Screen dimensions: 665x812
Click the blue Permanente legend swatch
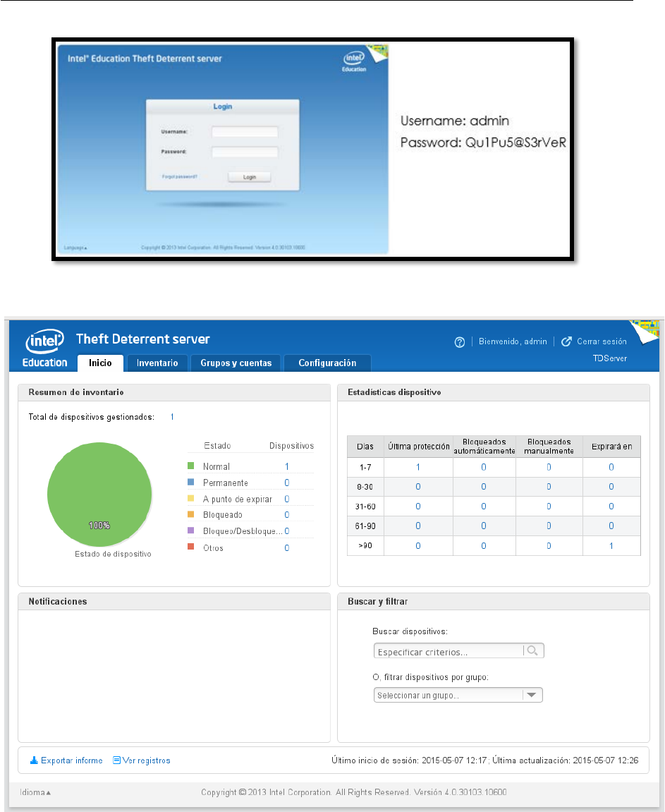click(x=190, y=482)
